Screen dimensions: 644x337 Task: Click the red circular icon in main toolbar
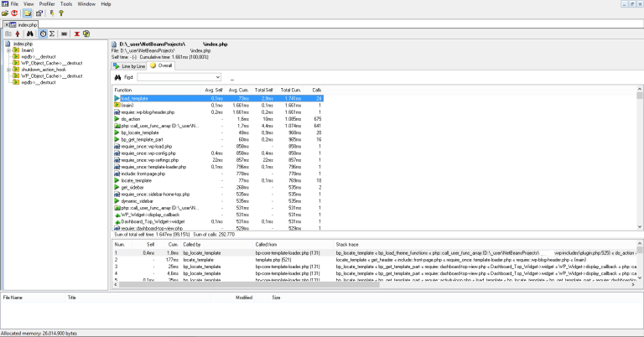[16, 13]
